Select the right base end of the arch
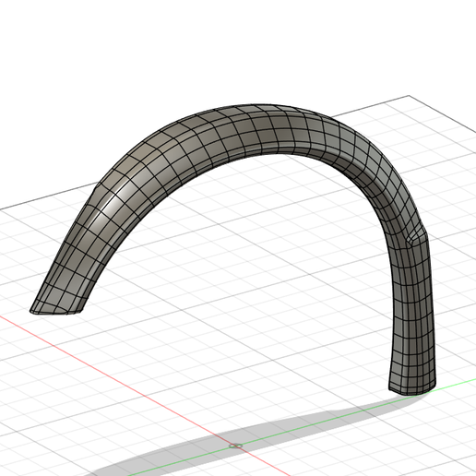 point(412,389)
